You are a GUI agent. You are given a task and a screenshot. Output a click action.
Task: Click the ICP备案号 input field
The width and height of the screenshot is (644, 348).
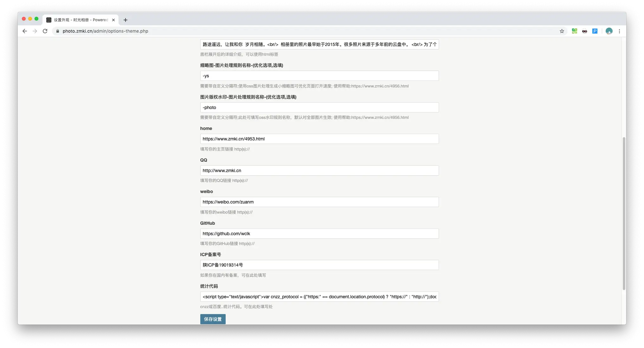click(x=319, y=265)
